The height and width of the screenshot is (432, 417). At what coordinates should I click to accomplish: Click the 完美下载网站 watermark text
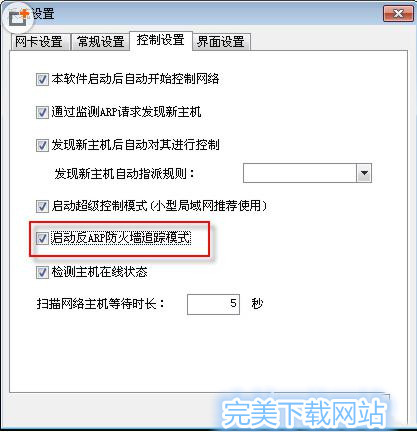coord(304,413)
